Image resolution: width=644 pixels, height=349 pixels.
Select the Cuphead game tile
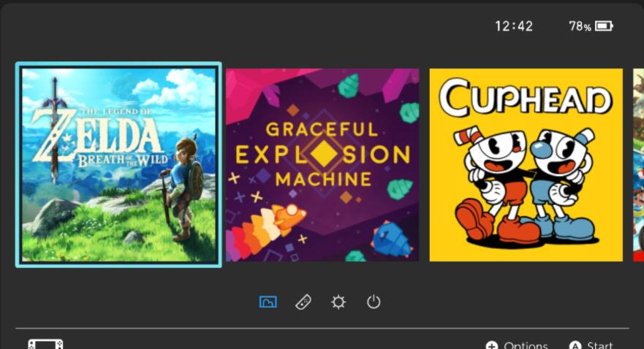526,165
